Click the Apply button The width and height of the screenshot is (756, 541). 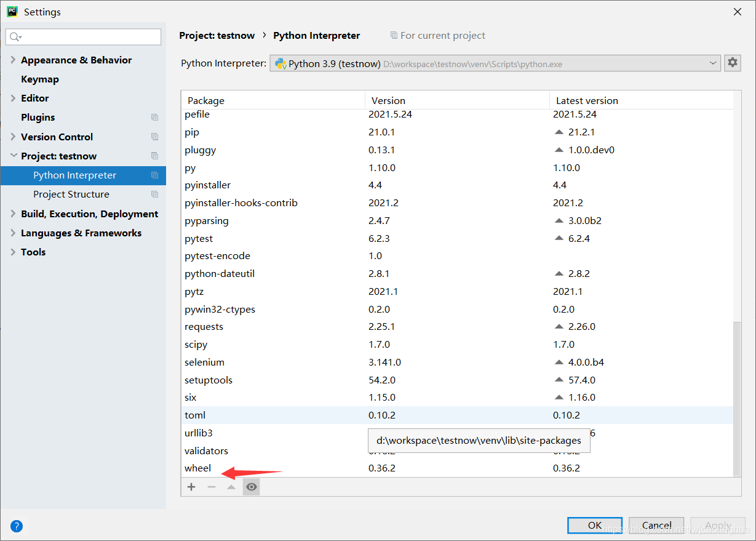[x=718, y=525]
